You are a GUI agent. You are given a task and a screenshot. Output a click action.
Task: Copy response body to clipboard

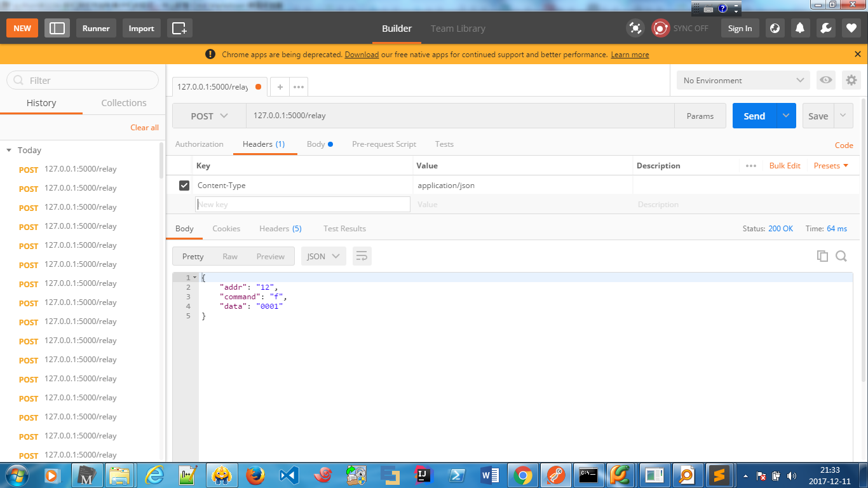pyautogui.click(x=822, y=256)
